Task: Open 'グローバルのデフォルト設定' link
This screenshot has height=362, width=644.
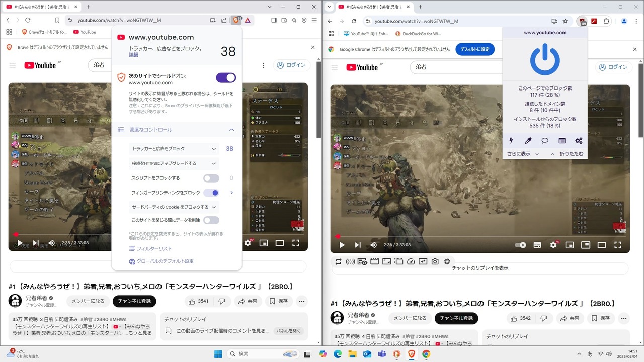Action: [x=162, y=261]
